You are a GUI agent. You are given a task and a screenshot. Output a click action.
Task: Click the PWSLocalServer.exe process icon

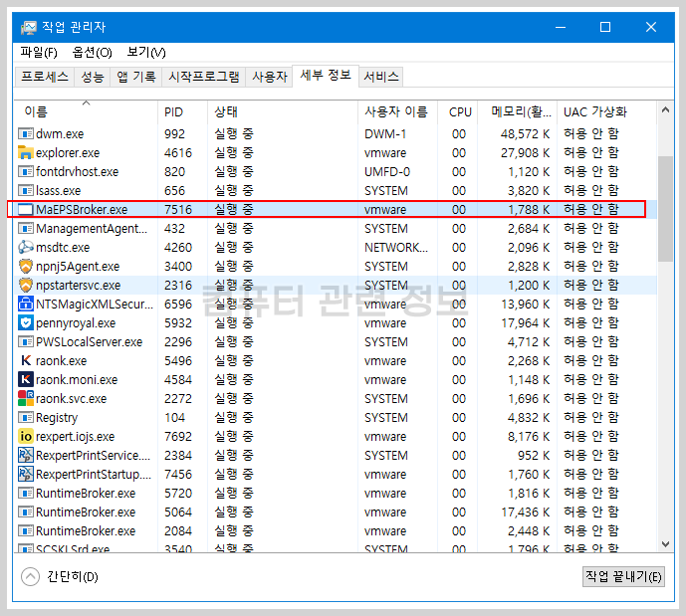click(25, 341)
